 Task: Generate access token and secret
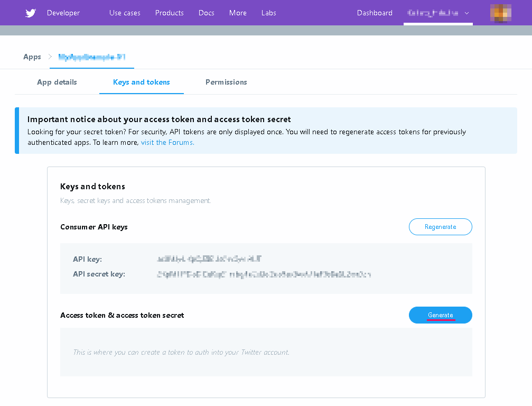(x=441, y=315)
